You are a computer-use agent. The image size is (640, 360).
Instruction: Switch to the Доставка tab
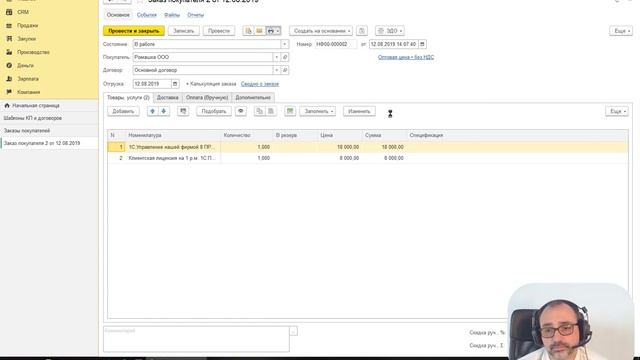pos(168,98)
